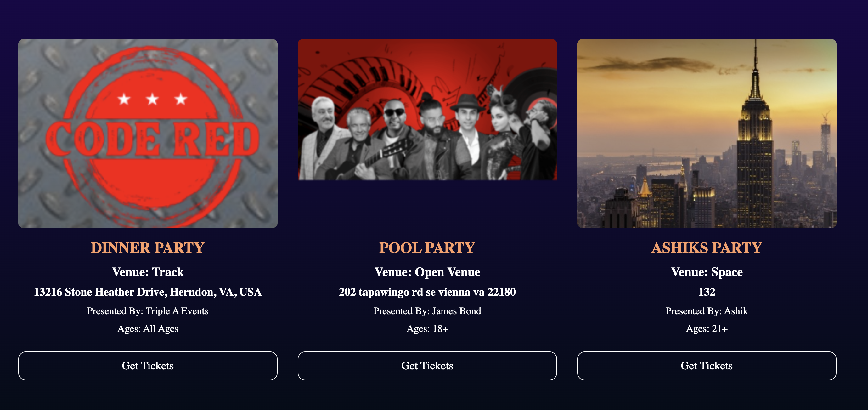Open the Pool Party band photo
Screen dimensions: 868x410
point(427,110)
